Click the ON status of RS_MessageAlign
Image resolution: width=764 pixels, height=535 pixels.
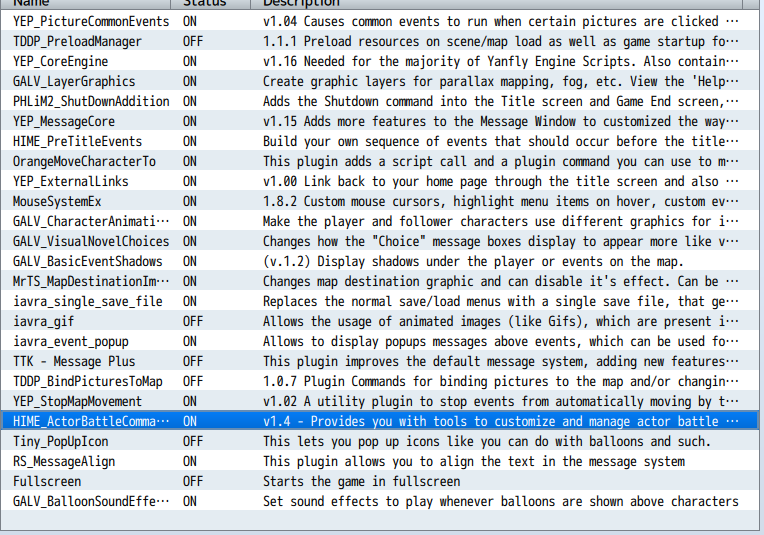point(190,461)
